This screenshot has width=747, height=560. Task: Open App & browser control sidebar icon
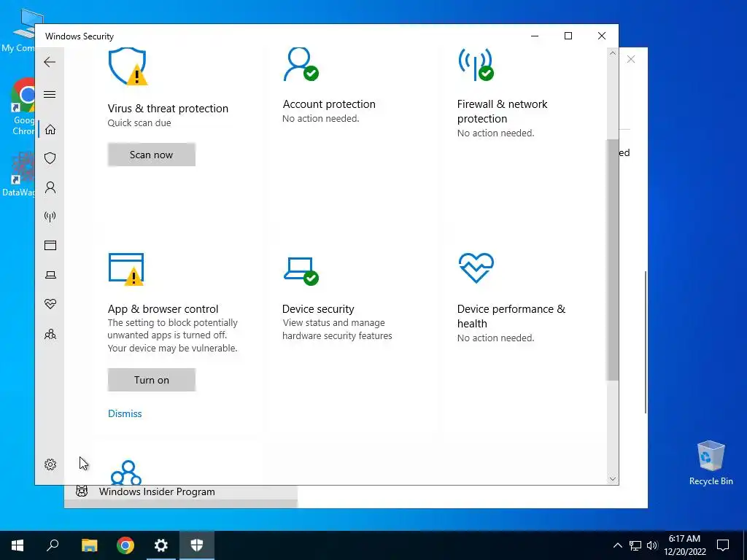(x=50, y=245)
